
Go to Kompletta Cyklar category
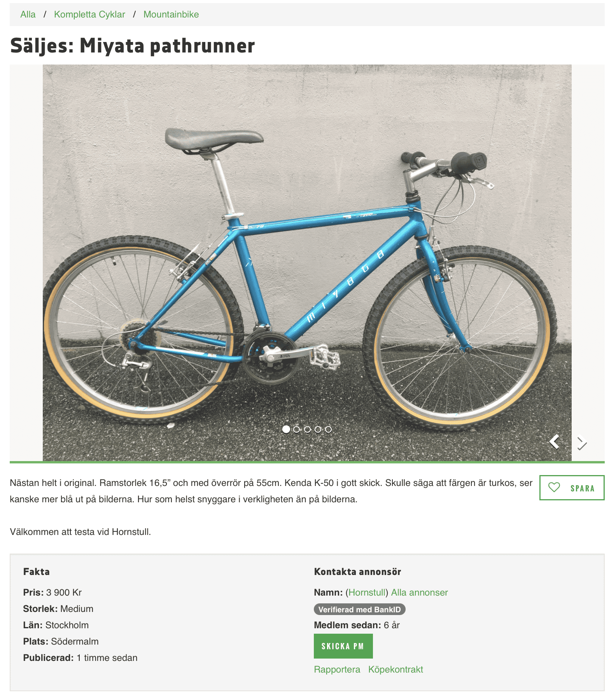coord(89,14)
